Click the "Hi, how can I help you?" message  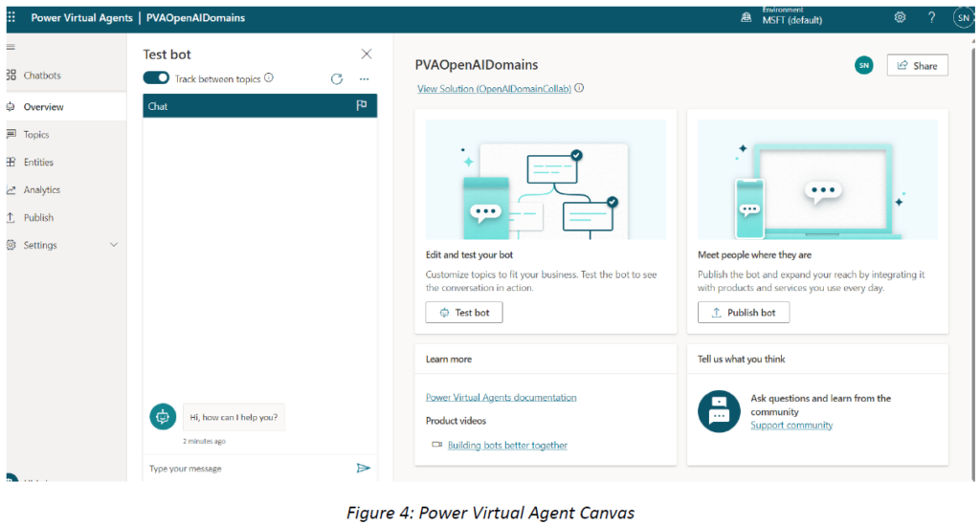click(234, 417)
